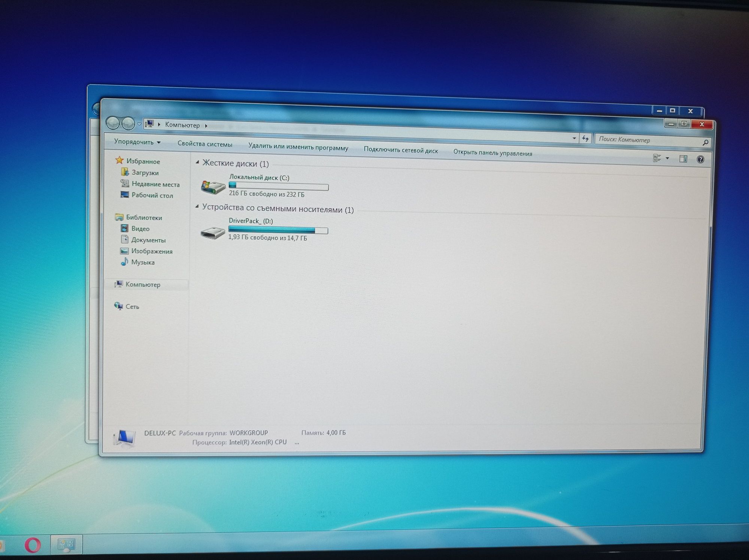Click the computer icon in details pane

[x=124, y=438]
